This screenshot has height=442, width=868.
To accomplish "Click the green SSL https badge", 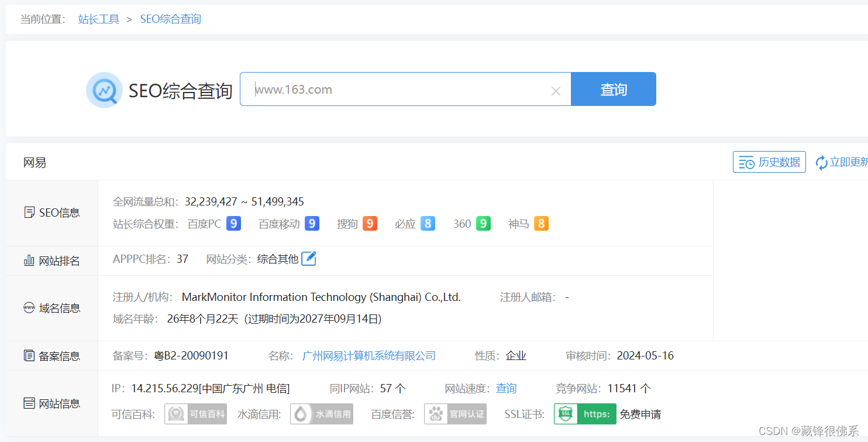I will [585, 414].
